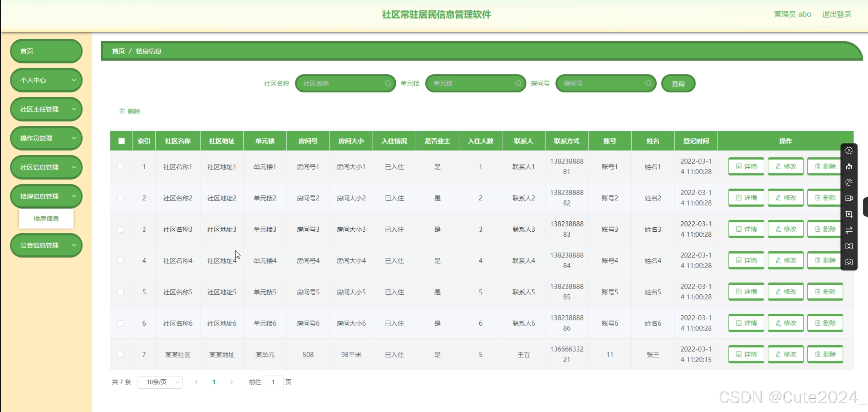868x412 pixels.
Task: Click the video record icon in floating toolbar
Action: 849,198
